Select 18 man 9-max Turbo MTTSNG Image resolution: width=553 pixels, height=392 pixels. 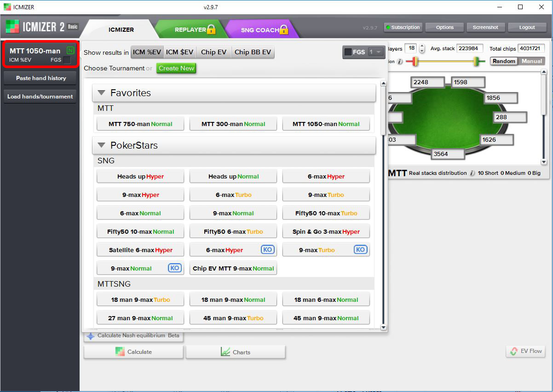[x=140, y=300]
